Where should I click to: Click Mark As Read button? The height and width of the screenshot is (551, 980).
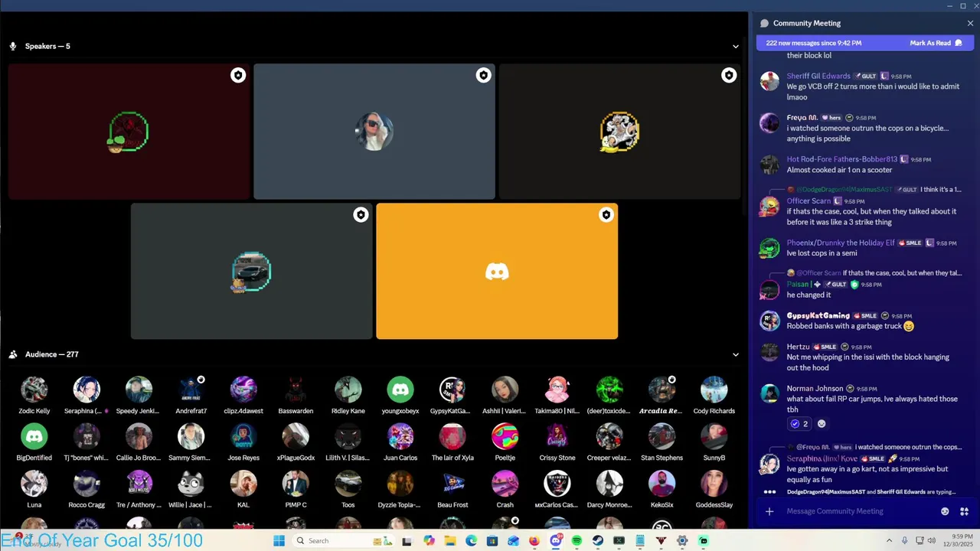click(936, 43)
